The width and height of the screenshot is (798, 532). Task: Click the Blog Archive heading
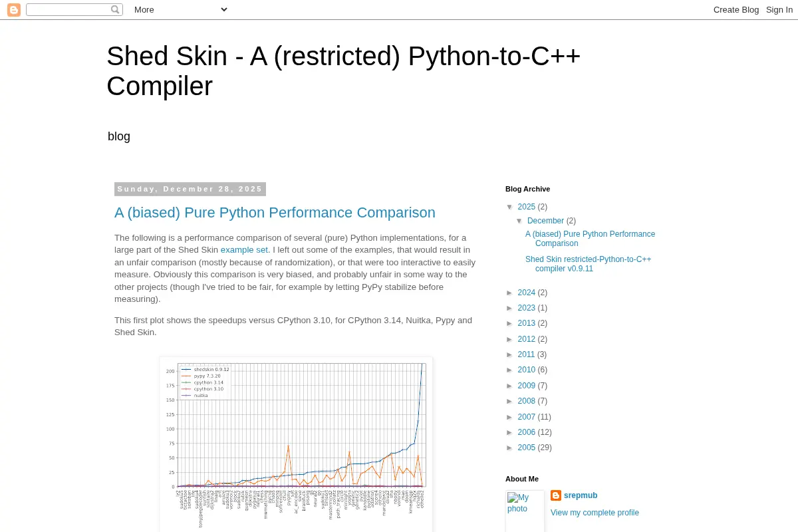point(528,189)
